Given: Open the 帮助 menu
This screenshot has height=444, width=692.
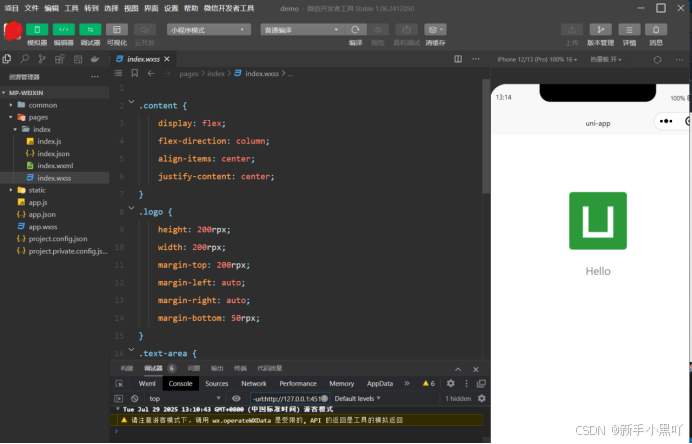Looking at the screenshot, I should 191,8.
